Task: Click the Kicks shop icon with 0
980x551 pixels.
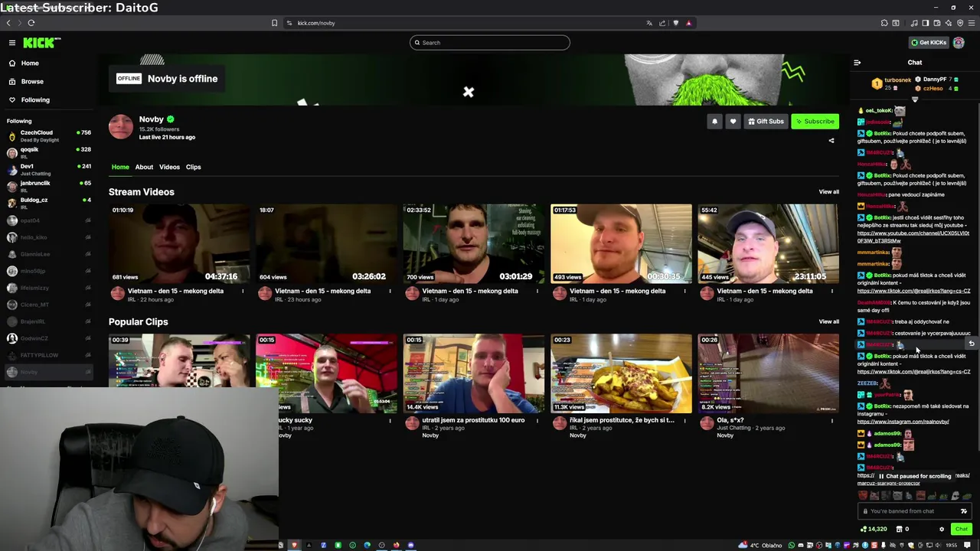Action: [902, 529]
